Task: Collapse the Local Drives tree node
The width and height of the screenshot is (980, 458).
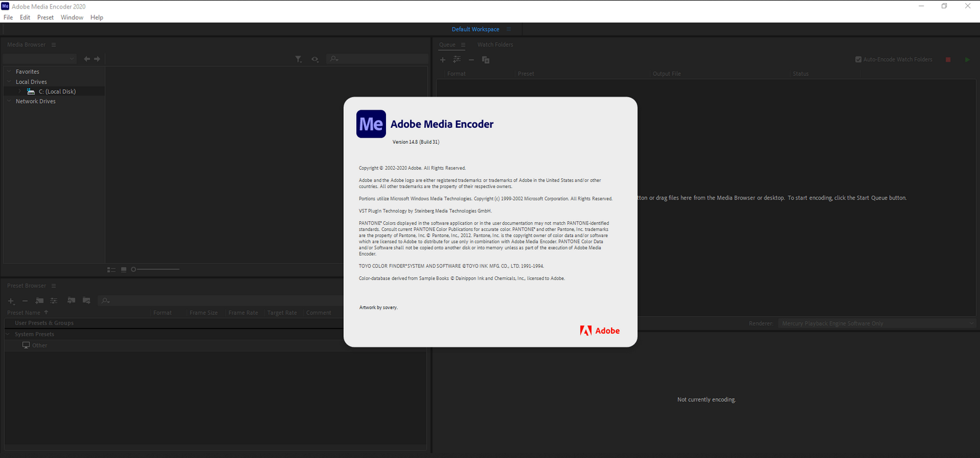Action: (x=9, y=81)
